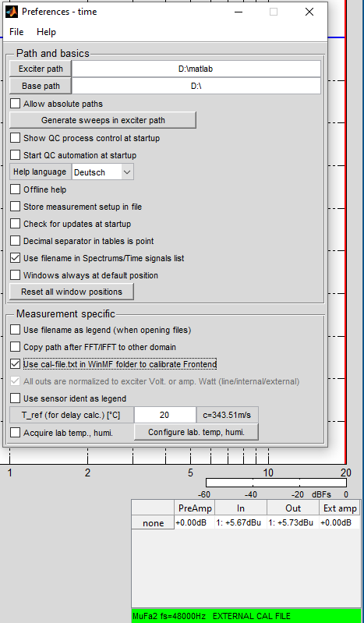Enable Offline help checkbox
The width and height of the screenshot is (364, 623).
15,189
